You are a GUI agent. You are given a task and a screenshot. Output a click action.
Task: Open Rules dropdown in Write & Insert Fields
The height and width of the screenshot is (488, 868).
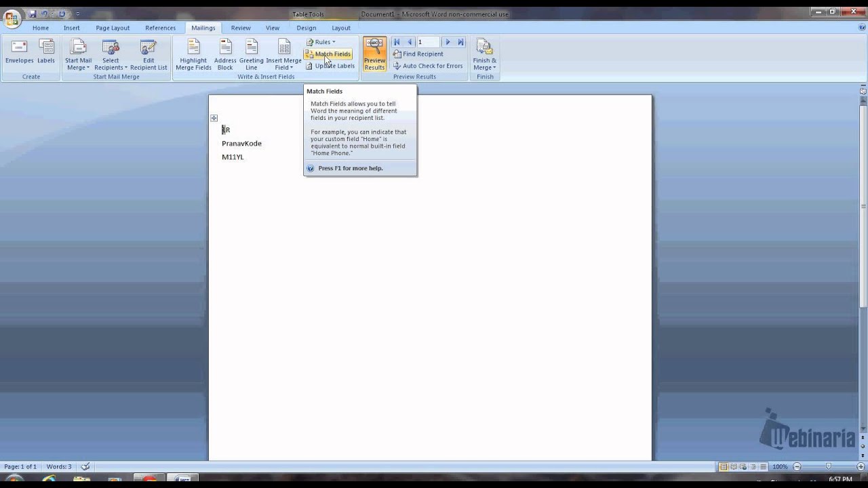coord(321,42)
